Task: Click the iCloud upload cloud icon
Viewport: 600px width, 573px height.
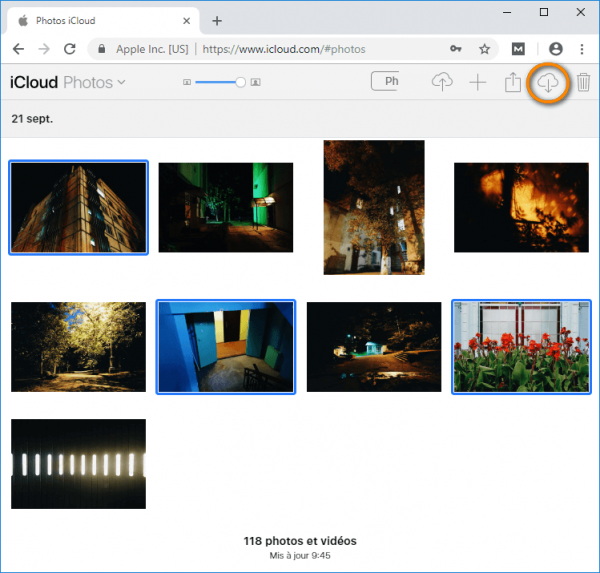Action: tap(442, 82)
